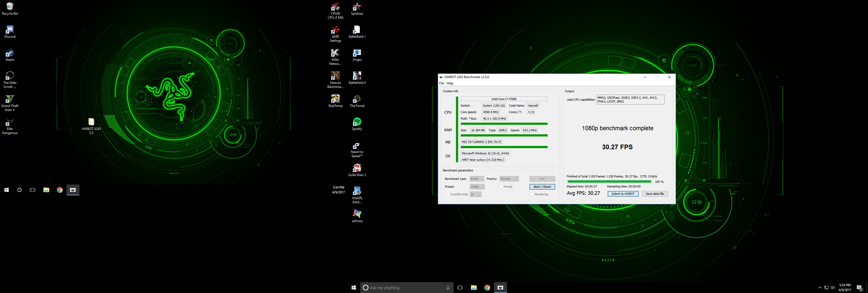Select the Battlefield 1 shortcut
Image resolution: width=868 pixels, height=293 pixels.
pos(357,32)
